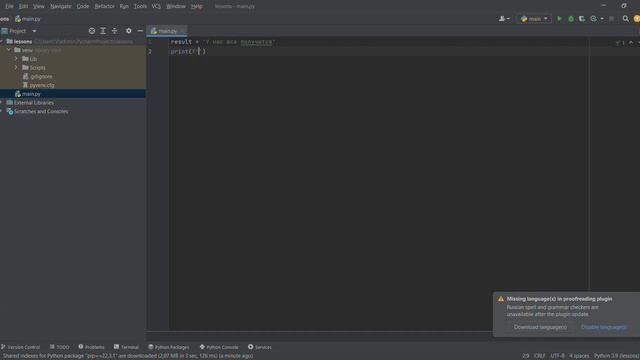Click main.py breadcrumb in navigation bar
Screen dimensions: 640x360
pos(28,19)
